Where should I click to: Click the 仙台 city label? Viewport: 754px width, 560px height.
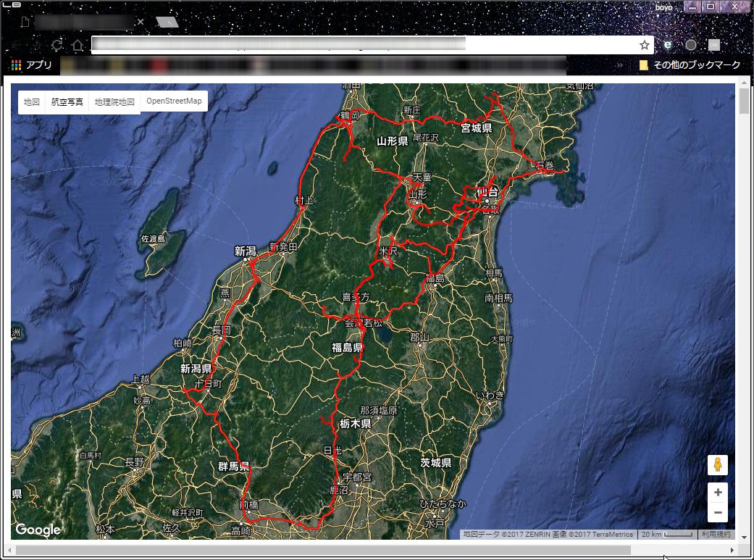[x=487, y=194]
